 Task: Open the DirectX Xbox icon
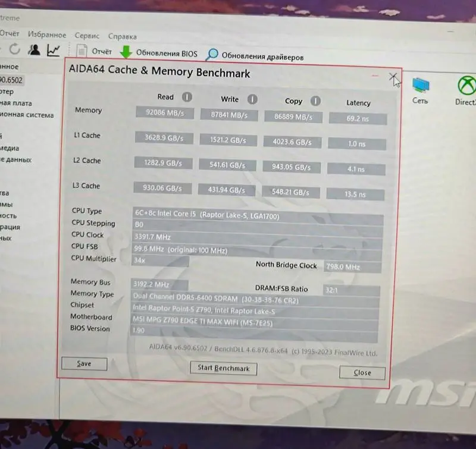point(466,91)
